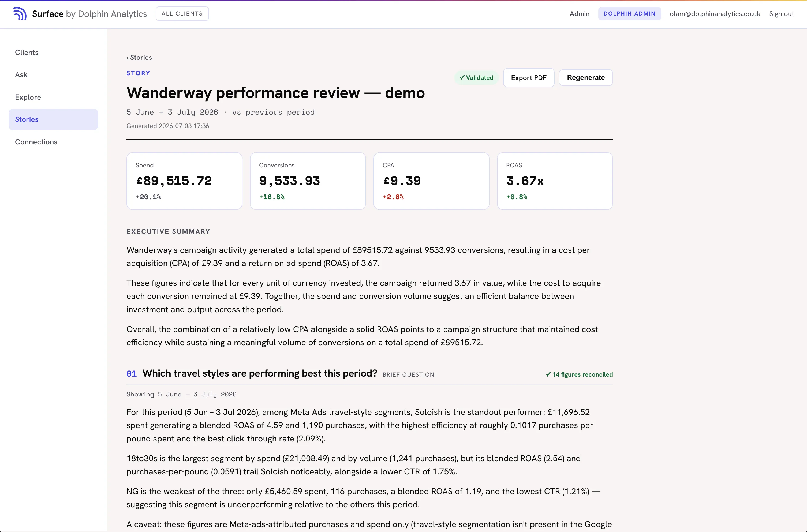Click the 'Generated 2026-07-03 17:36' timestamp

168,126
